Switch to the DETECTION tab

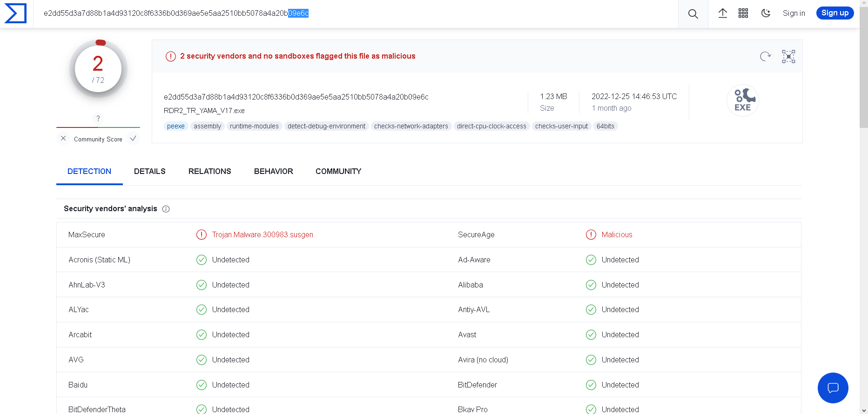tap(89, 171)
